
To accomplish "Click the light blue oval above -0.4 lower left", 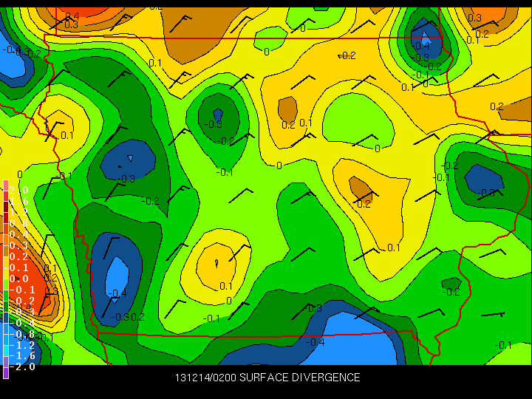I will coord(117,276).
